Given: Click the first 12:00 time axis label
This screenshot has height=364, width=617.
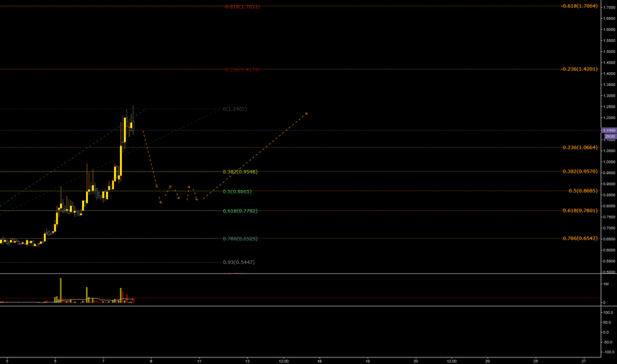Looking at the screenshot, I should coord(284,361).
